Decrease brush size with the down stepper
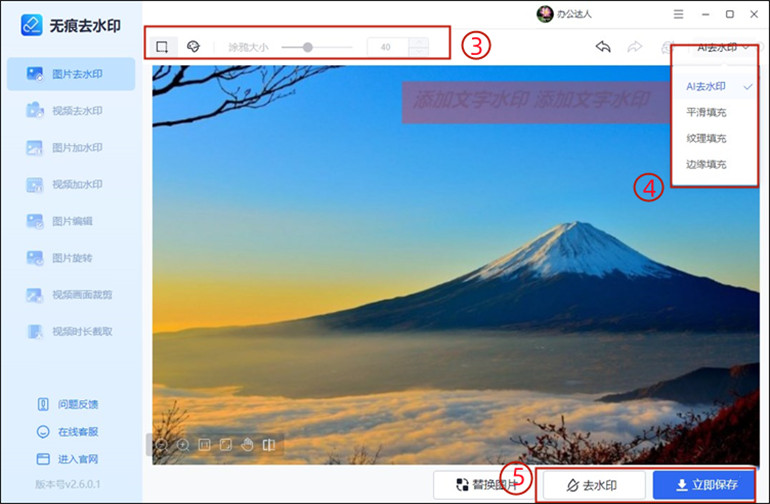 (x=419, y=52)
